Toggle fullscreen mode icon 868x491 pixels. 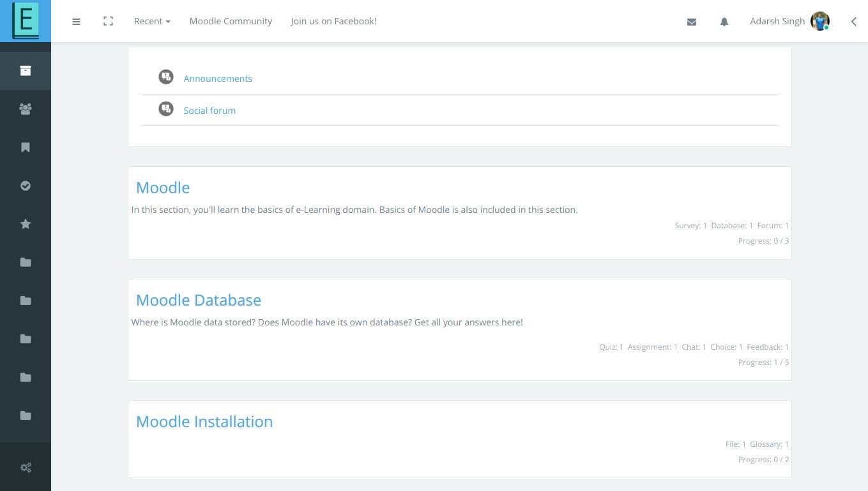point(108,21)
